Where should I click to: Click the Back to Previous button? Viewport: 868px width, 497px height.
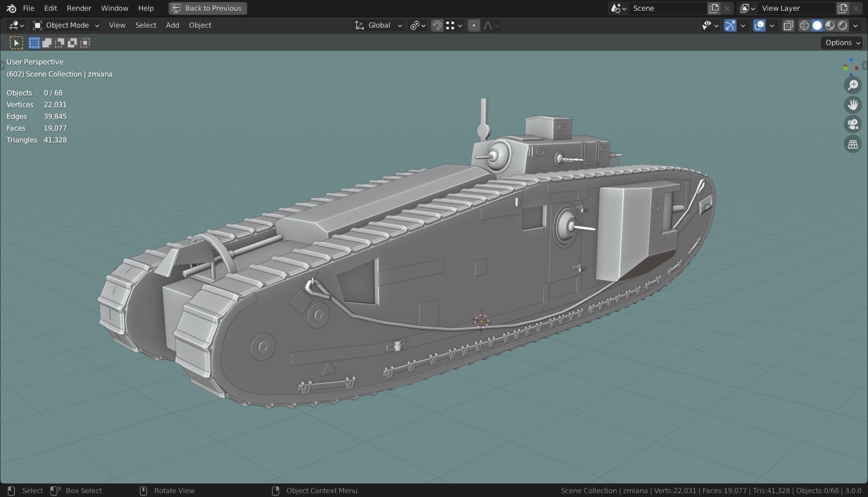207,8
